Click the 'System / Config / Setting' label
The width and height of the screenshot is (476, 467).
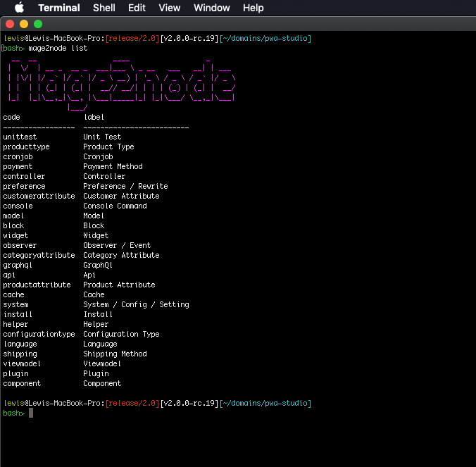[137, 305]
